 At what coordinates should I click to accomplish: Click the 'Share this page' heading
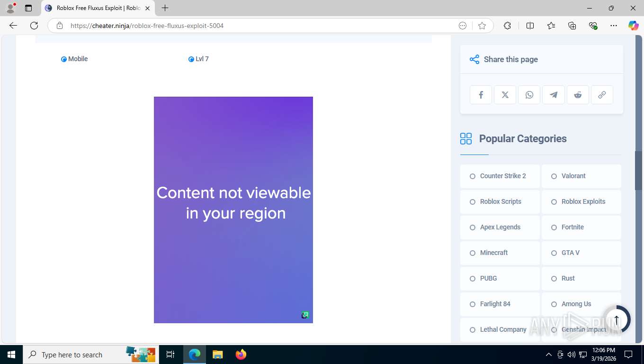(x=511, y=59)
